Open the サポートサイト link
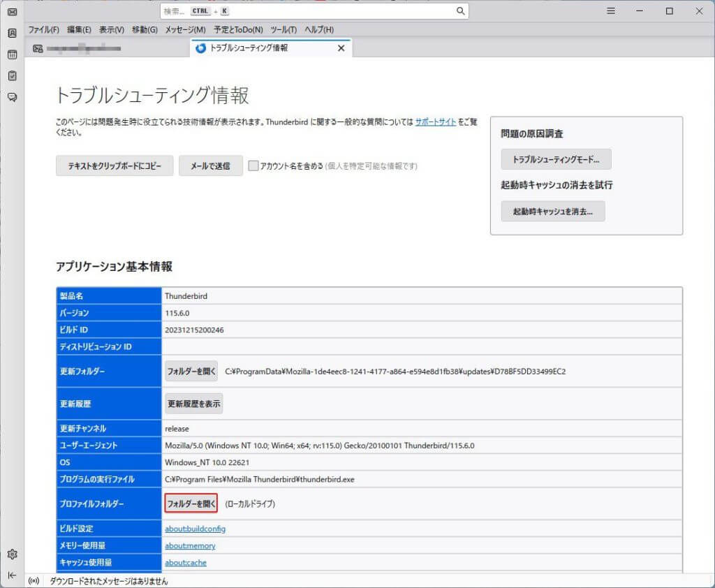 click(436, 122)
